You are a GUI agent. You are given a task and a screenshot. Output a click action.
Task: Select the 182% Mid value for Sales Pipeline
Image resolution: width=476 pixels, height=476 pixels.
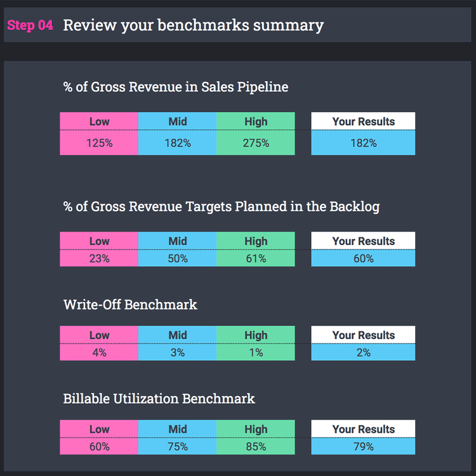[x=178, y=143]
